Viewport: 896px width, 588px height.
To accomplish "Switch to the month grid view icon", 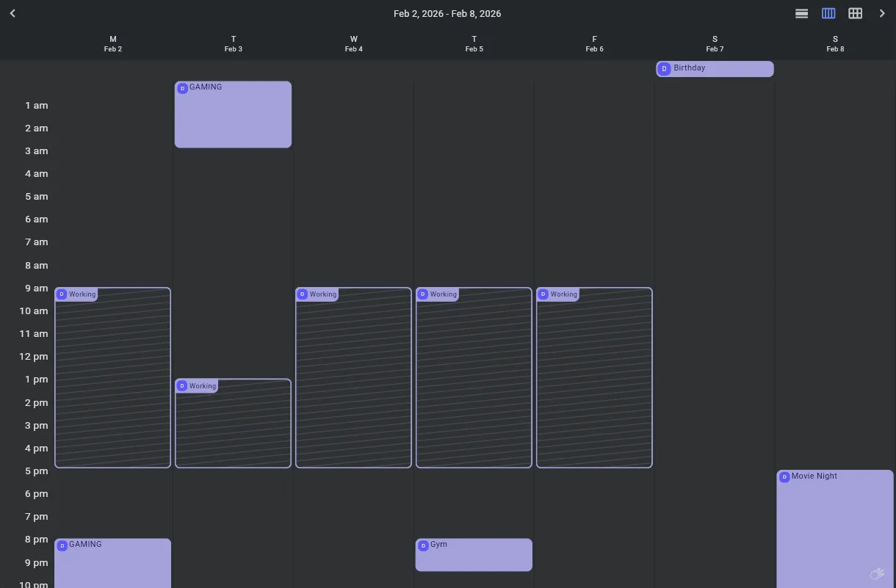I will click(x=855, y=13).
